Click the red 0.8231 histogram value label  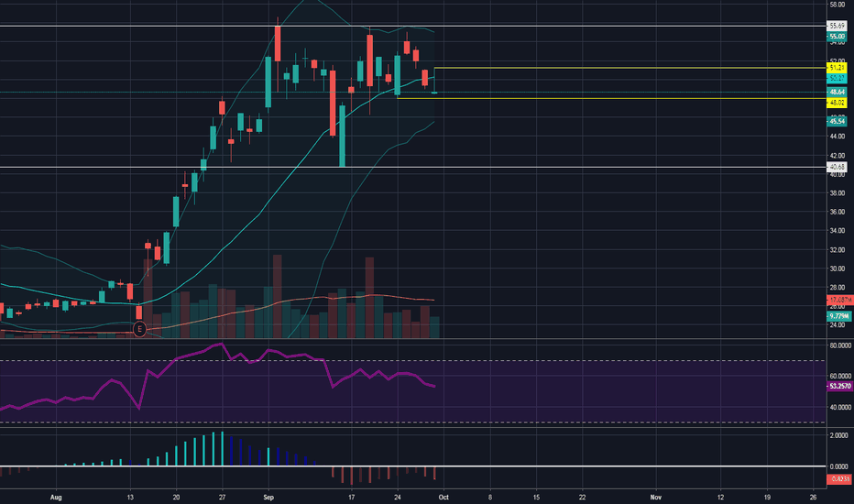[x=839, y=479]
